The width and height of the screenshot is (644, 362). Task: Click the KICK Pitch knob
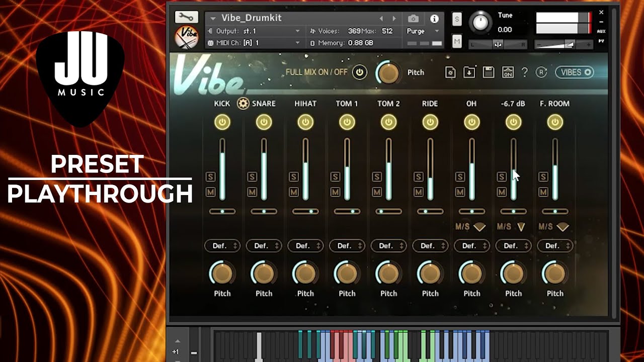(x=222, y=274)
